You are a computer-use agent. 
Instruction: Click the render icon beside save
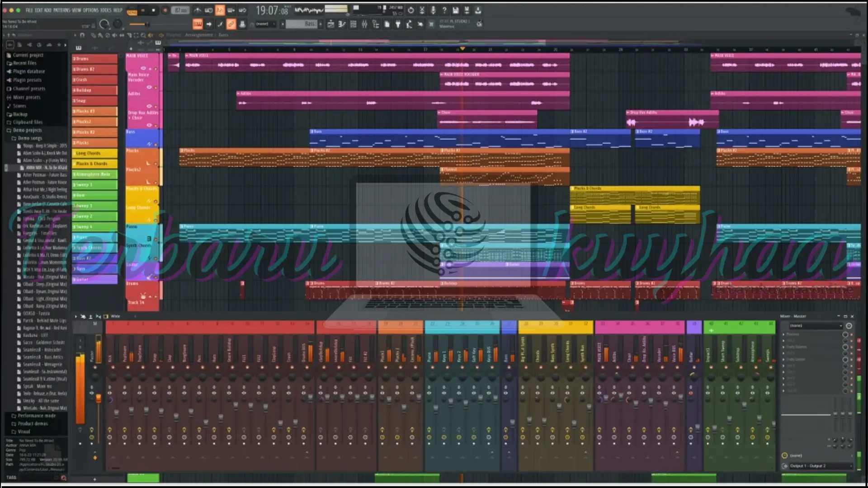(x=467, y=10)
